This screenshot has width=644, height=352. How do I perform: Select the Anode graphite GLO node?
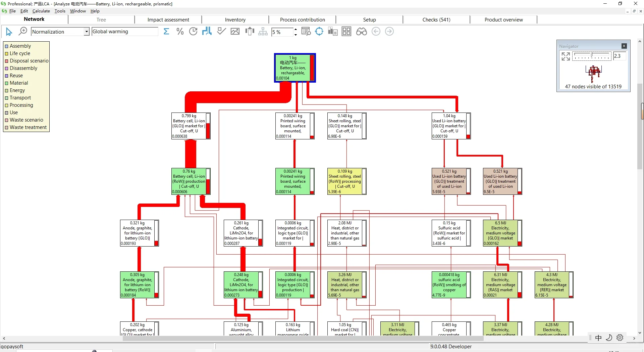click(140, 233)
